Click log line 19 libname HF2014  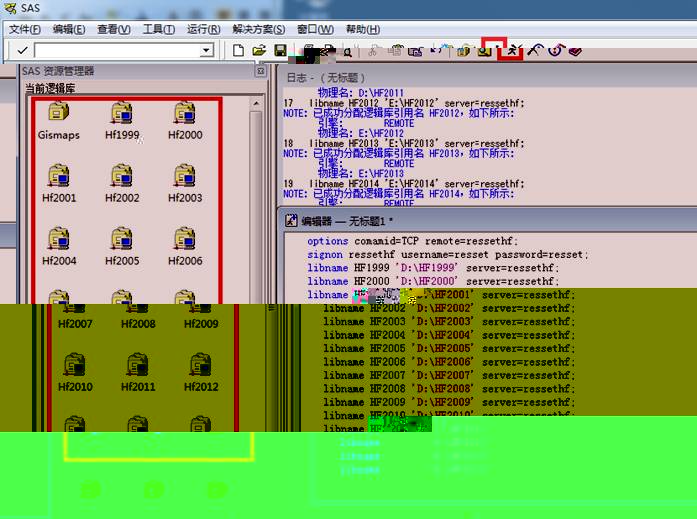coord(404,184)
